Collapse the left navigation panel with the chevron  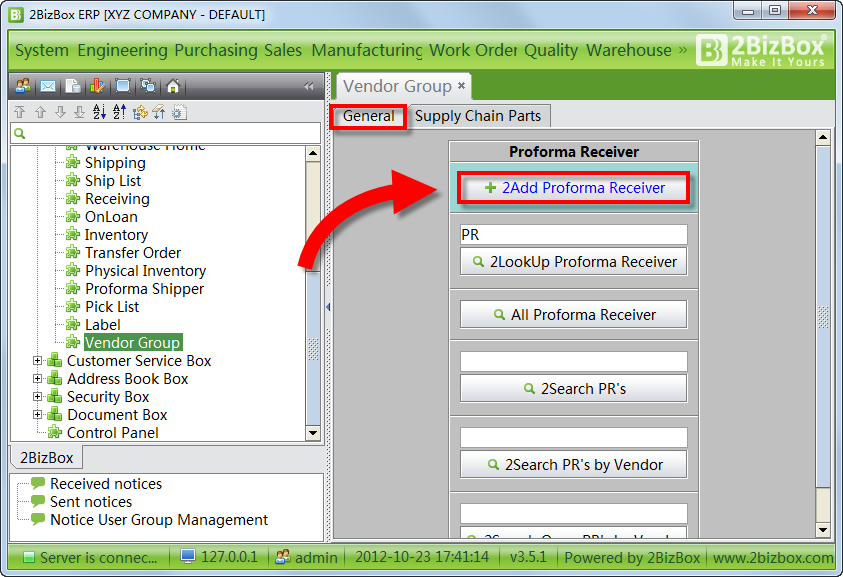310,87
